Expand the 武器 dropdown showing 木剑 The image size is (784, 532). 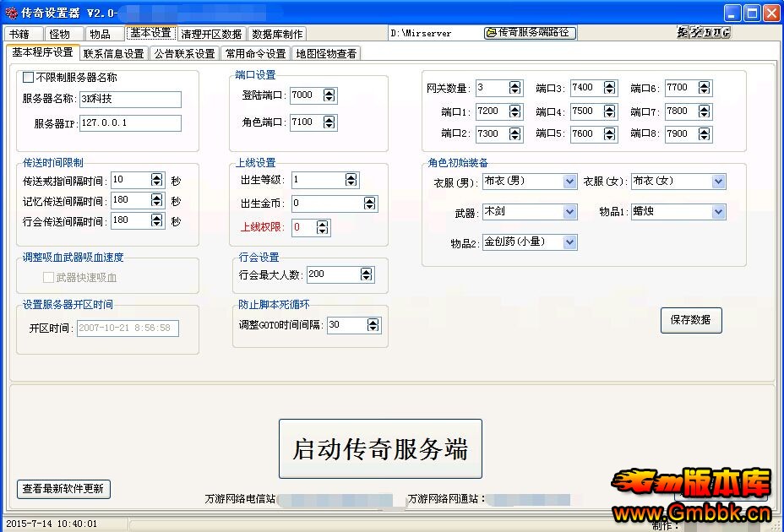569,212
